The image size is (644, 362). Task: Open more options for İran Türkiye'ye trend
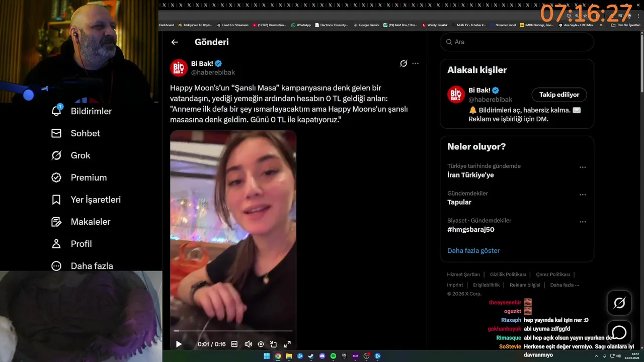583,167
